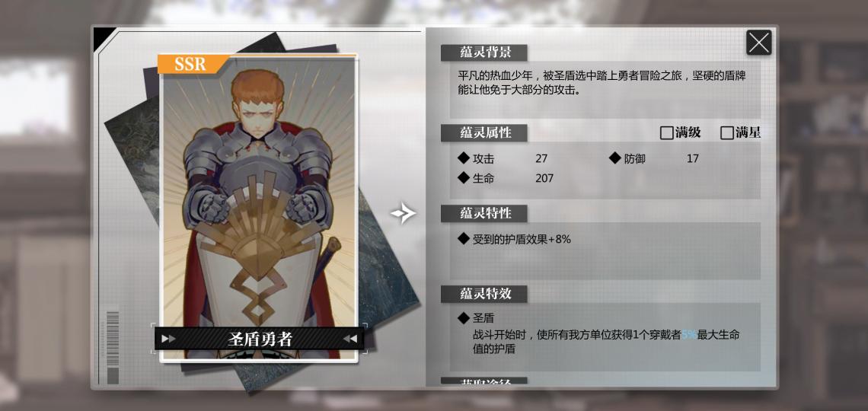Image resolution: width=868 pixels, height=411 pixels.
Task: Click the 蕴灵背景 section header
Action: tap(483, 53)
